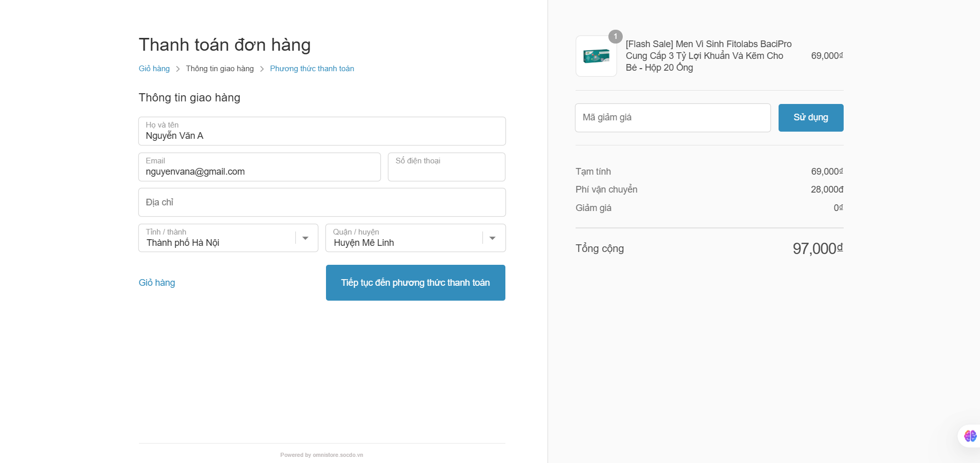The width and height of the screenshot is (980, 463).
Task: Click into the Số điện thoại field
Action: coord(446,167)
